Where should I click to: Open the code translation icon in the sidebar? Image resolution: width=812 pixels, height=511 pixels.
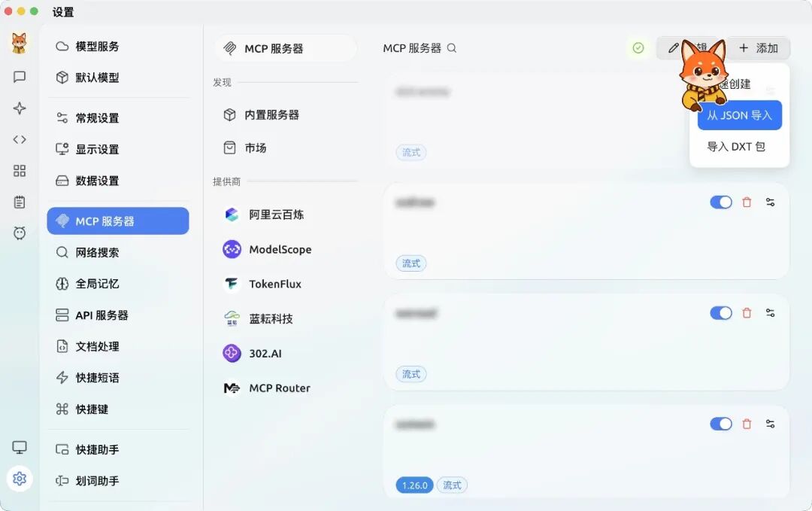[19, 139]
